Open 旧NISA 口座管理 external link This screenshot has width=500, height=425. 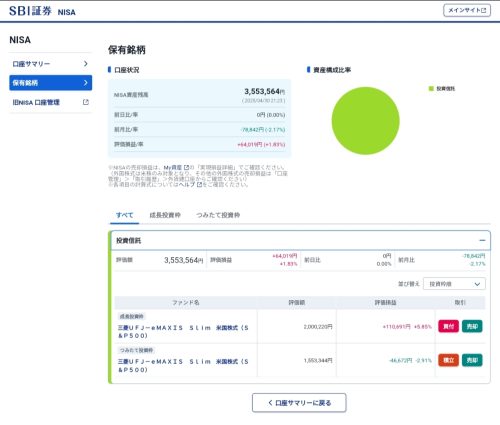[x=50, y=102]
